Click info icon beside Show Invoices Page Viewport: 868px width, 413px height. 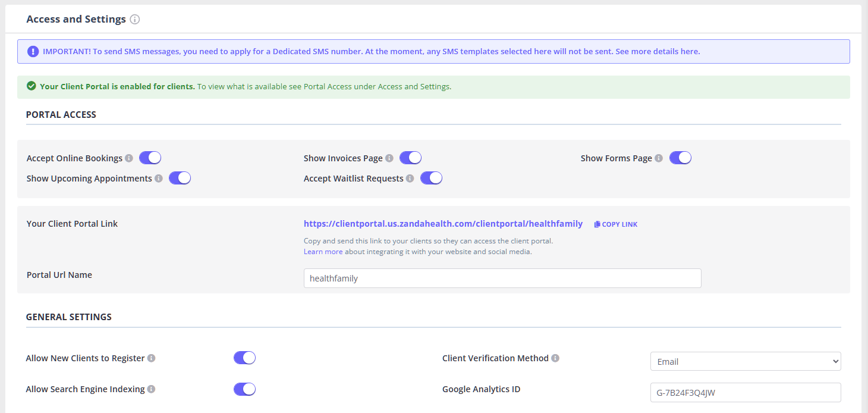[389, 158]
